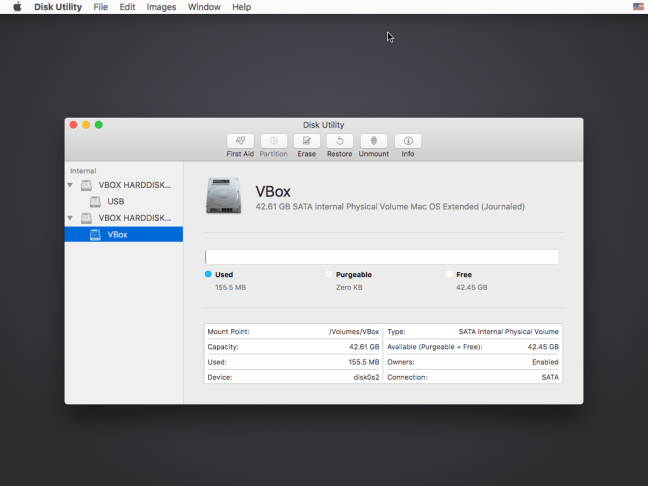Select the USB volume in sidebar
The image size is (648, 486).
115,201
